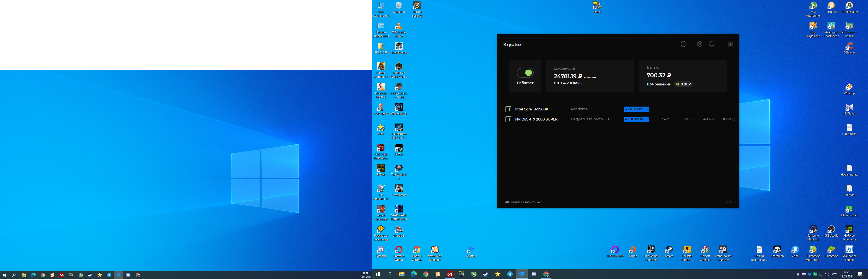Switch input language via the РУС indicator
Viewport: 868px width, 279px height.
pyautogui.click(x=834, y=274)
